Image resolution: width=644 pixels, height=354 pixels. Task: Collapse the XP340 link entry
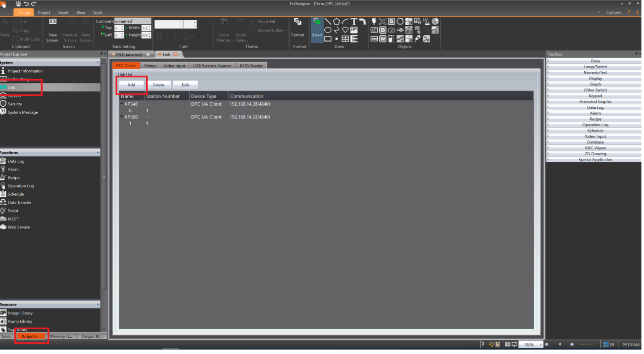[x=122, y=104]
